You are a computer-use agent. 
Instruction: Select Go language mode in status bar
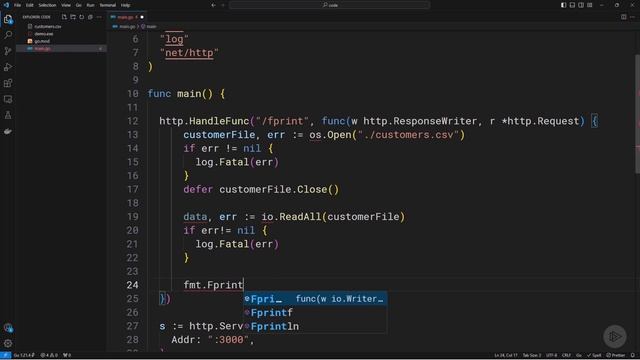click(x=578, y=355)
